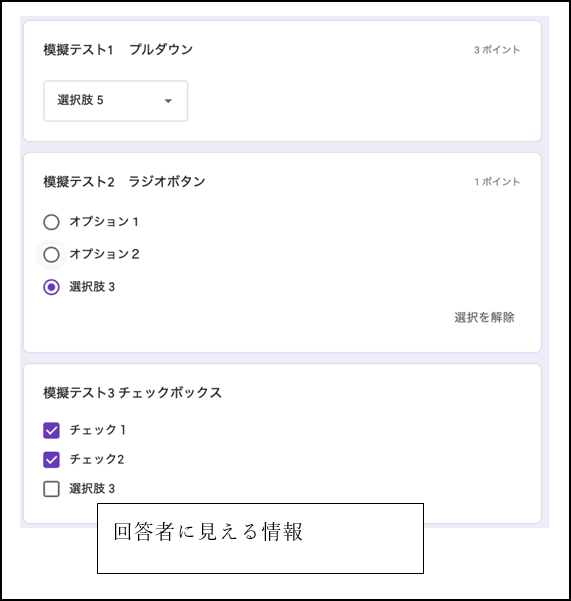Click the 模擬テスト3 チェックボックス question title
Screen dimensions: 571x601
[133, 393]
